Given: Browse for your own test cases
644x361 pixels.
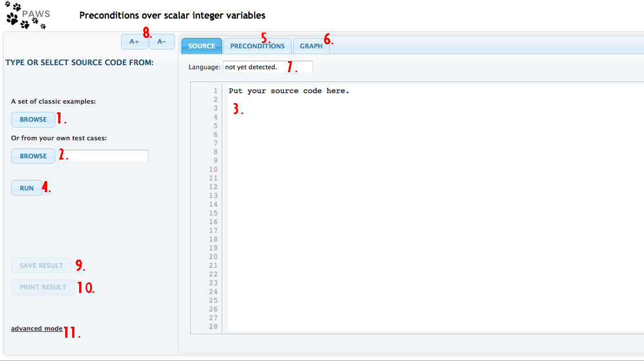Looking at the screenshot, I should [x=33, y=156].
